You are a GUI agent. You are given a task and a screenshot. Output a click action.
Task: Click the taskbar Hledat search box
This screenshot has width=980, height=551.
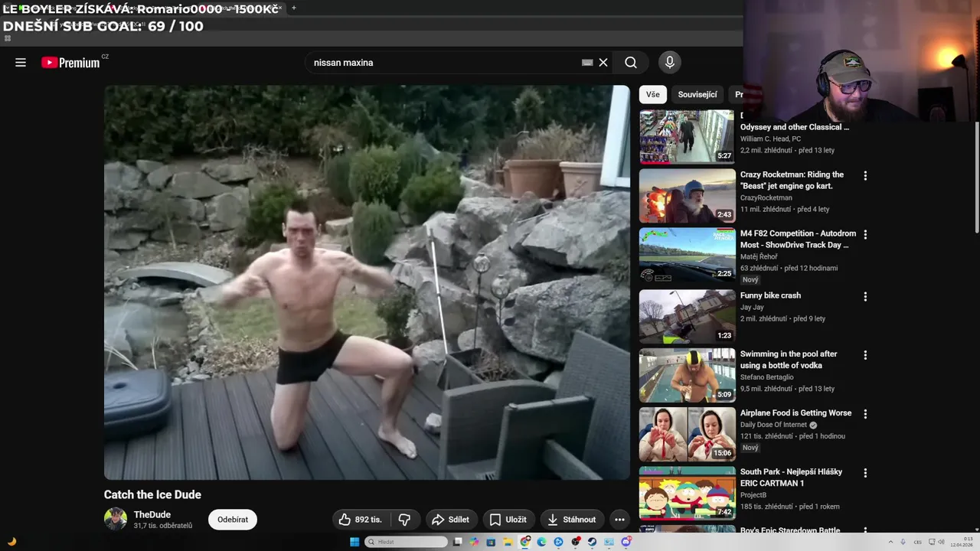[407, 542]
